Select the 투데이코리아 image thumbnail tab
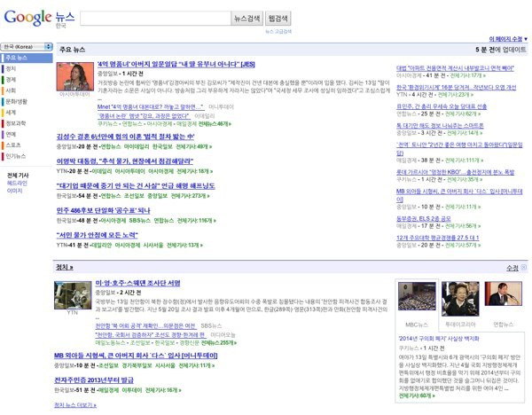The height and width of the screenshot is (415, 532). point(460,299)
